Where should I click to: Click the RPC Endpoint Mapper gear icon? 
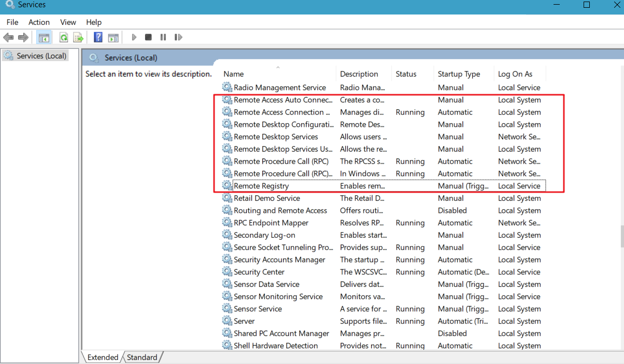click(227, 223)
